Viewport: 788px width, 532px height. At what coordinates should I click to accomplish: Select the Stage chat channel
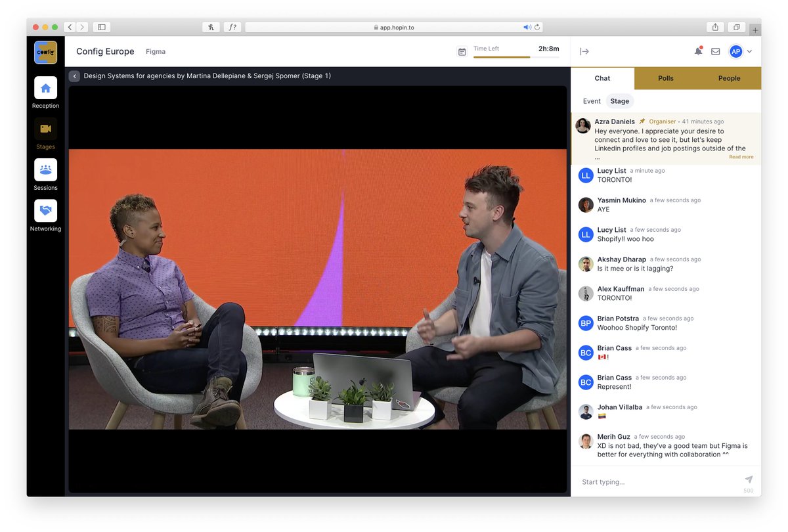point(619,101)
